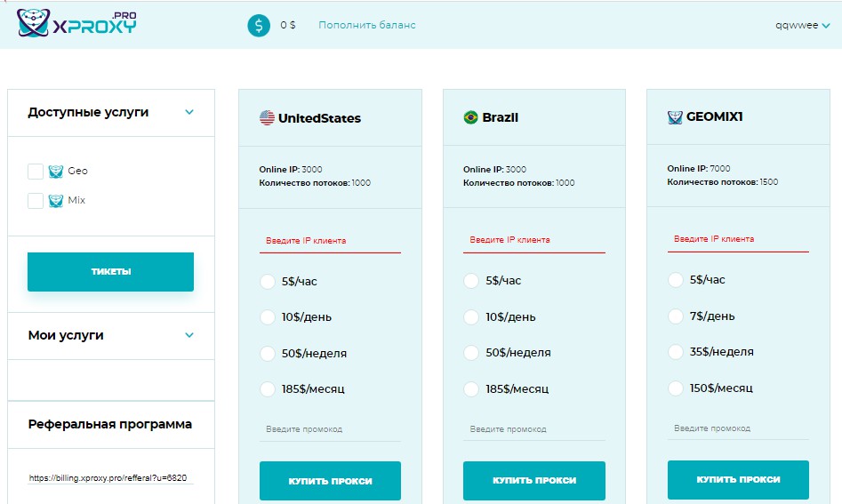Viewport: 842px width, 504px height.
Task: Enable the Geo checkbox
Action: point(36,172)
